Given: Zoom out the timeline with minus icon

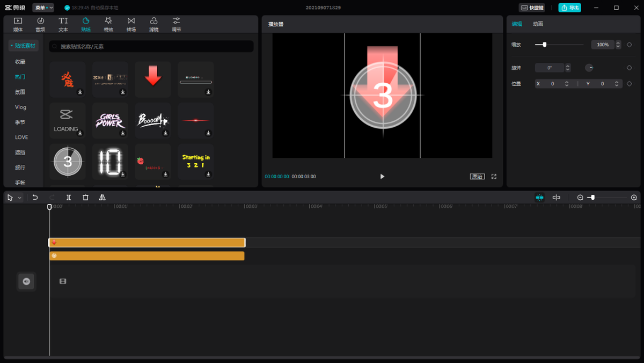Looking at the screenshot, I should [x=580, y=198].
